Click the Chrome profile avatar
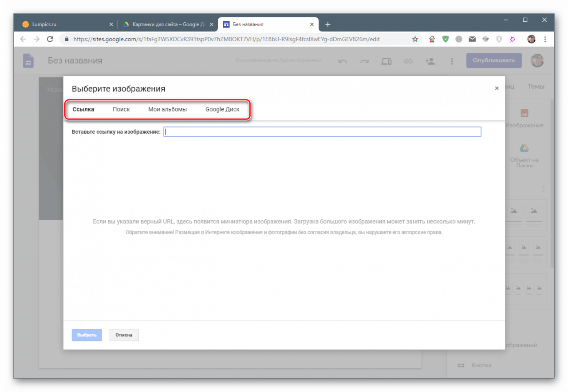Screen dimensions: 568x392 [532, 39]
